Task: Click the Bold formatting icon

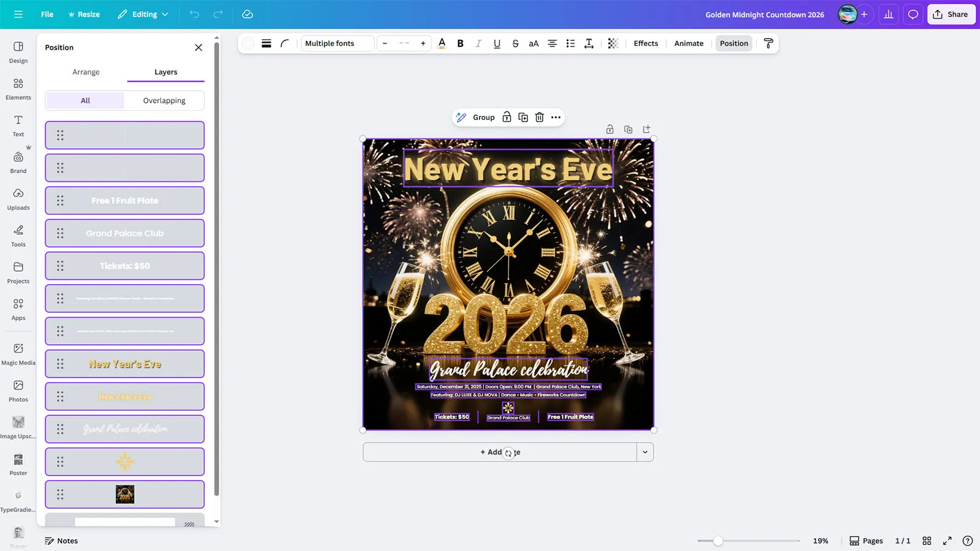Action: coord(460,43)
